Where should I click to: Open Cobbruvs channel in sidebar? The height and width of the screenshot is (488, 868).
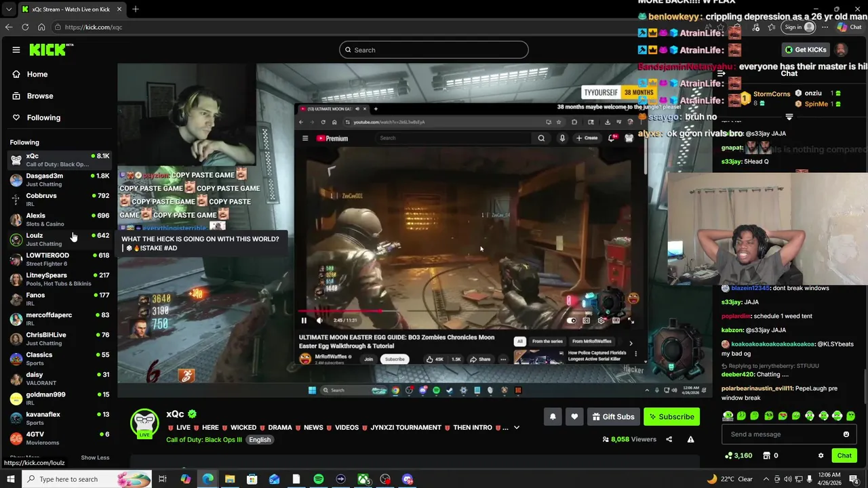pos(60,199)
